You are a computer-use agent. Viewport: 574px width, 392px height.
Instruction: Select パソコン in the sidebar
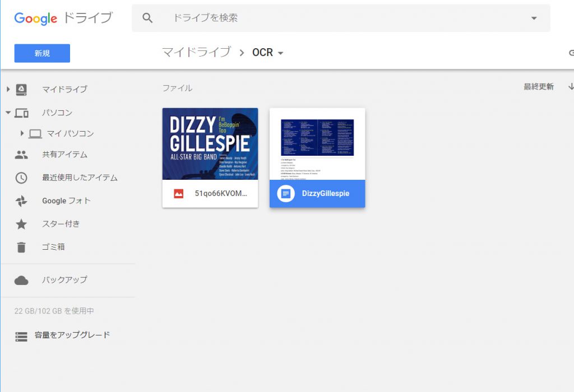[57, 113]
